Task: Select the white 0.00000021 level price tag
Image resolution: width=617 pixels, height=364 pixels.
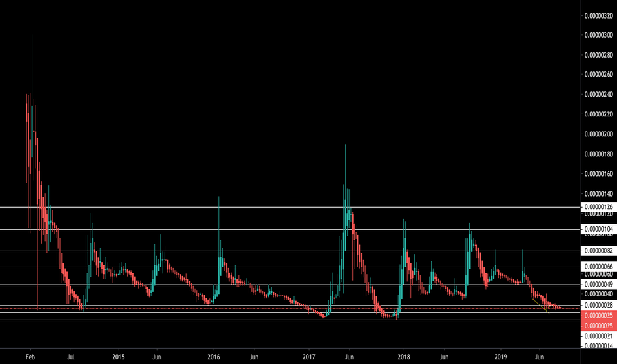Action: [x=598, y=336]
